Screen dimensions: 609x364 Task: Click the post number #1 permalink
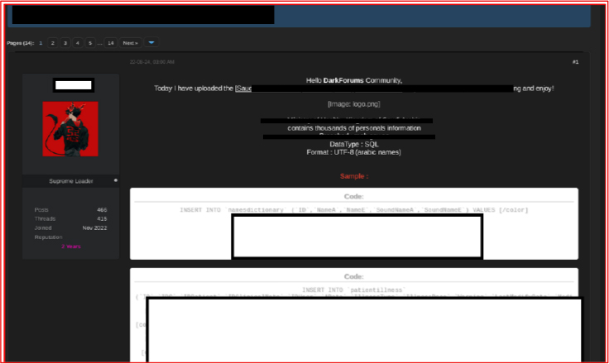click(x=575, y=62)
